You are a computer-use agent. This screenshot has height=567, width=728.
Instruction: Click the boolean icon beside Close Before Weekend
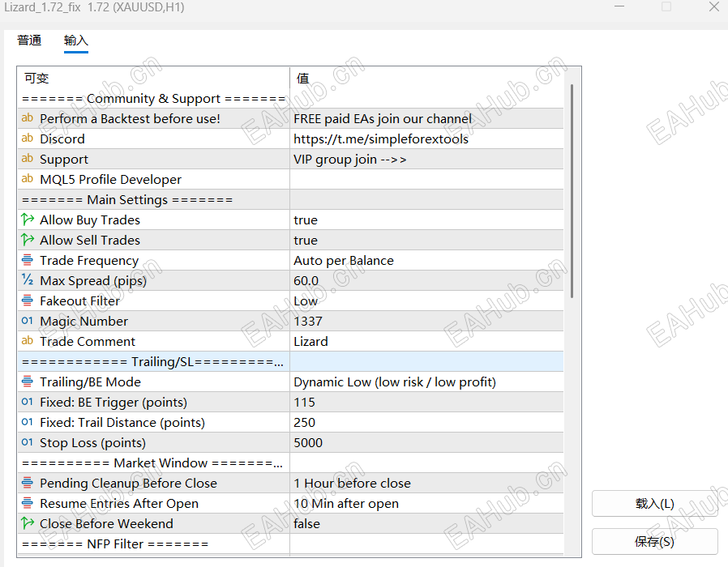pos(28,523)
